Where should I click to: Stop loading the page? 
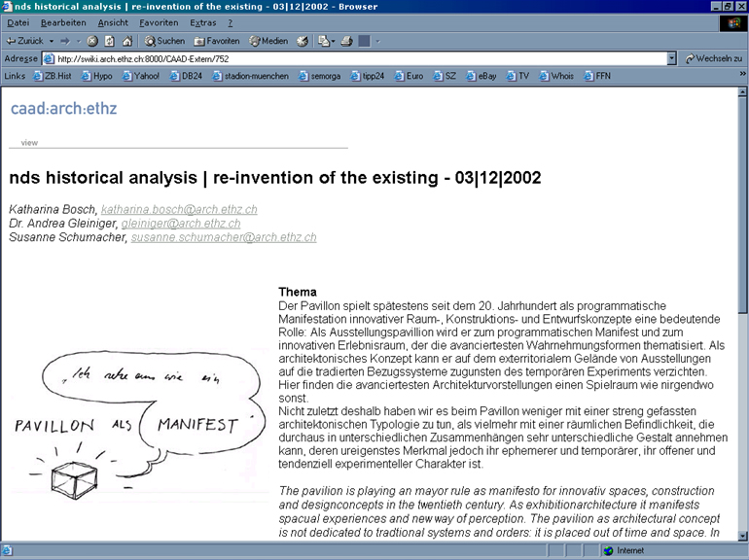coord(92,41)
